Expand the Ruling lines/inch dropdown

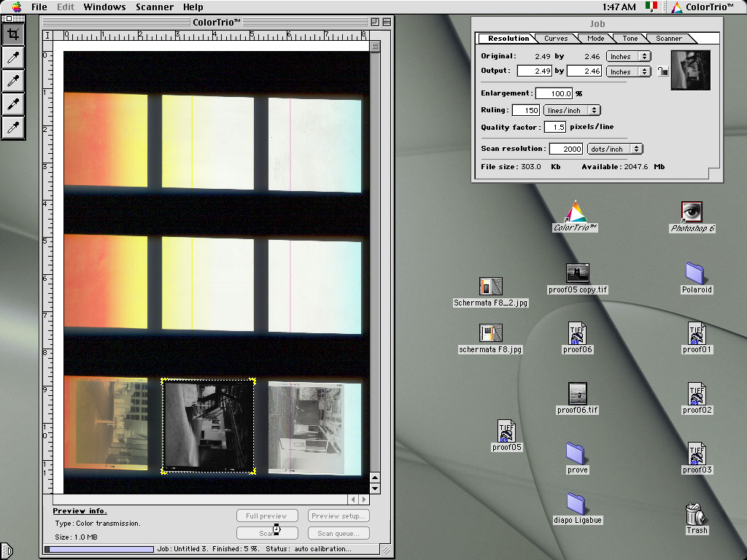tap(572, 110)
